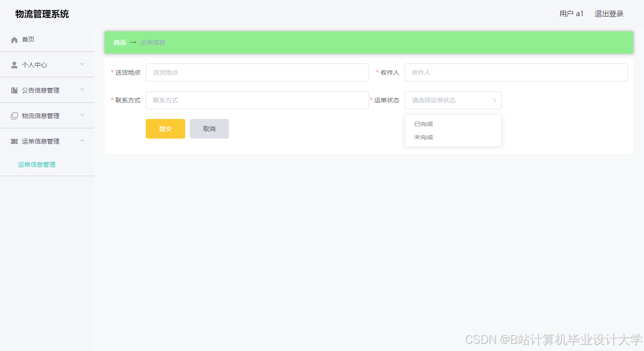Expand the 公告信息管理 chevron

[x=82, y=89]
